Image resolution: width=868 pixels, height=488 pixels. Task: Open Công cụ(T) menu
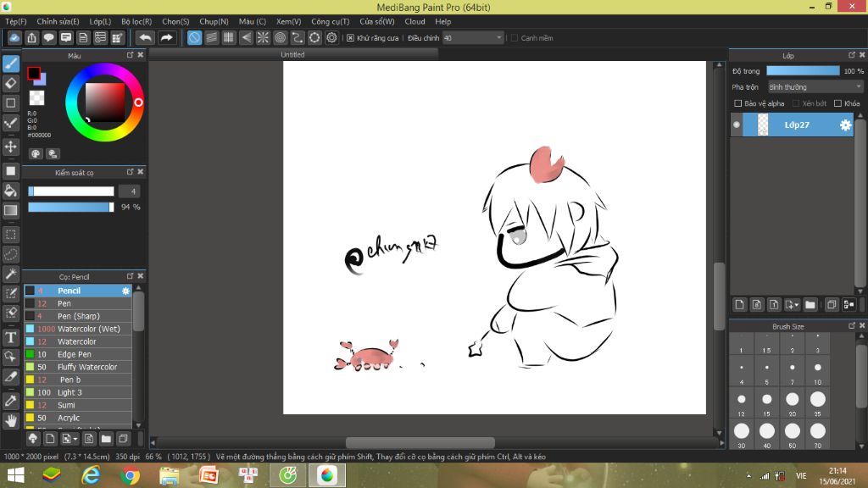point(330,21)
